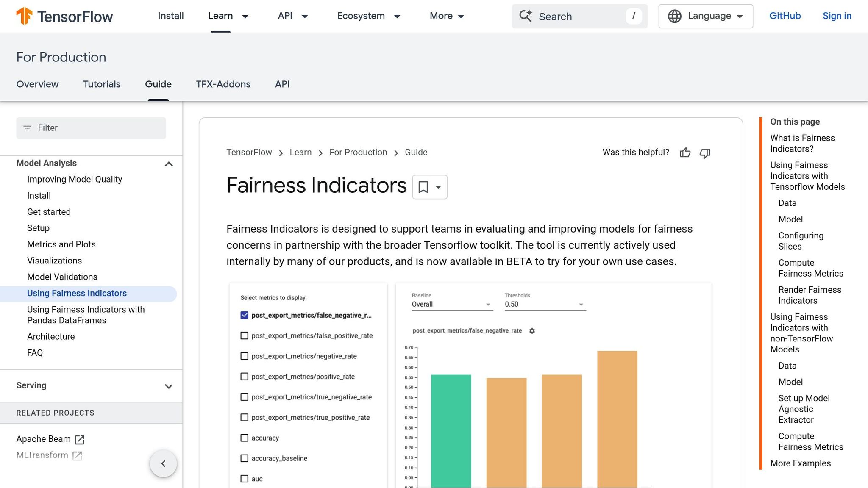This screenshot has width=868, height=488.
Task: Jump to What is Fairness Indicators? section
Action: pyautogui.click(x=802, y=144)
